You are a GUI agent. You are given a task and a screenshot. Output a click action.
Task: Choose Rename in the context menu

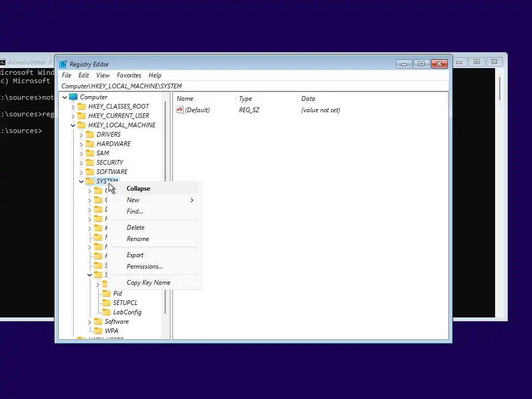[x=155, y=239]
